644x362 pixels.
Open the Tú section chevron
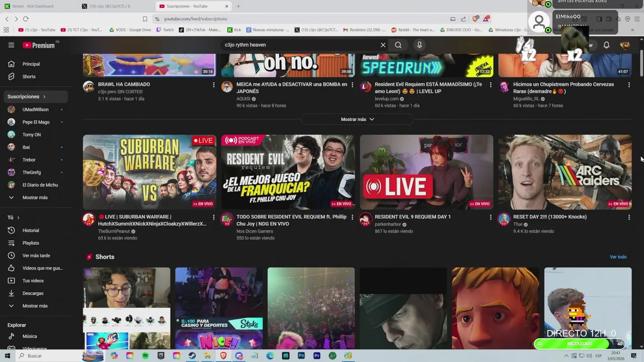point(19,218)
